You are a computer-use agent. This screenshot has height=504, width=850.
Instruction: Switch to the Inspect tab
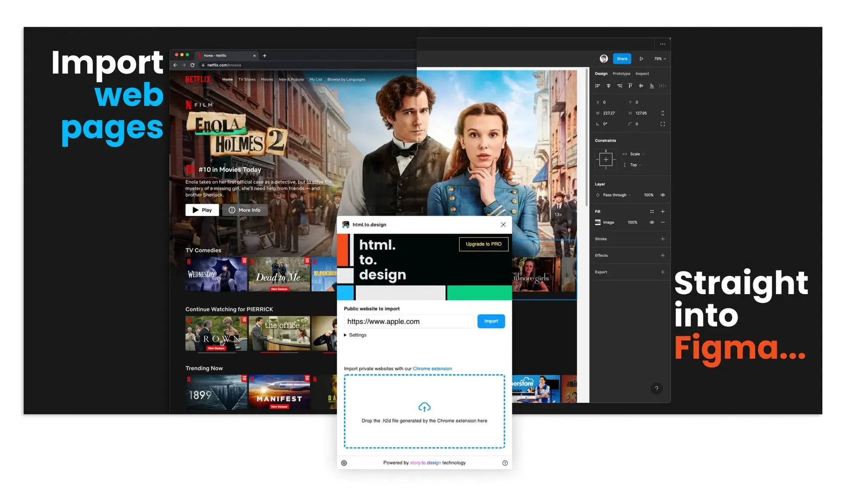[x=642, y=73]
